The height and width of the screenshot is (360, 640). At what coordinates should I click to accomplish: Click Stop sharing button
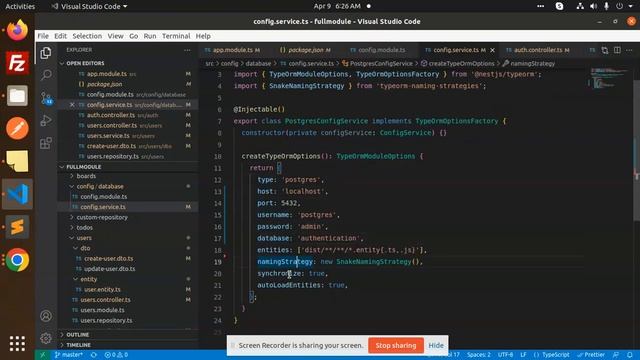tap(396, 345)
